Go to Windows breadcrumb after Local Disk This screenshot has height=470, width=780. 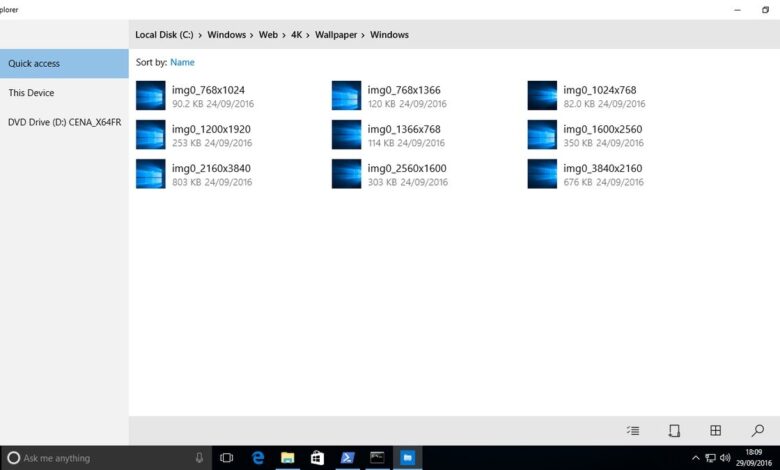tap(226, 35)
